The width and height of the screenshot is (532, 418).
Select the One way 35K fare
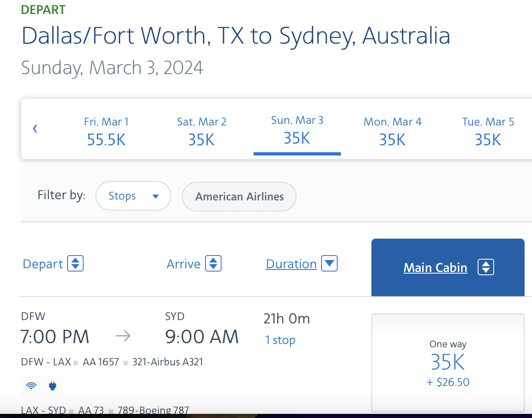(448, 362)
